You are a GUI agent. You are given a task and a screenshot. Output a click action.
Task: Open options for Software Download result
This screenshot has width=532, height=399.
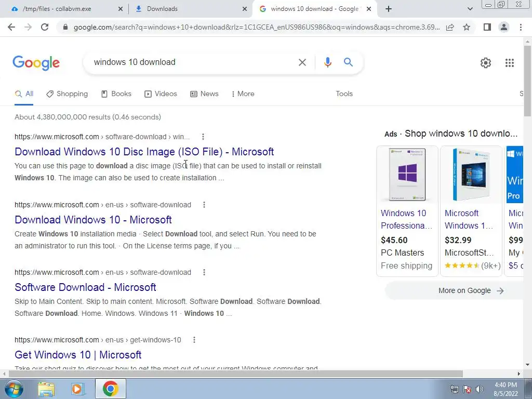204,272
